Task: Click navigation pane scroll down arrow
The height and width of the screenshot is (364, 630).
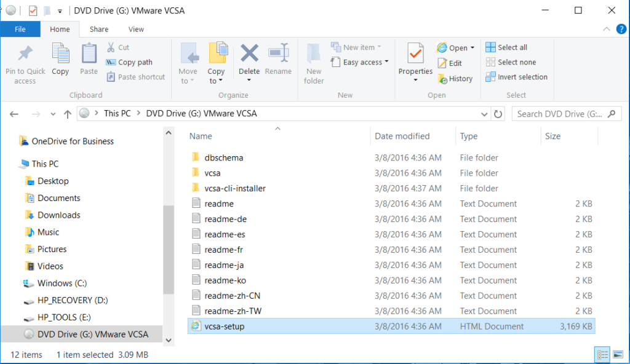Action: pos(169,340)
